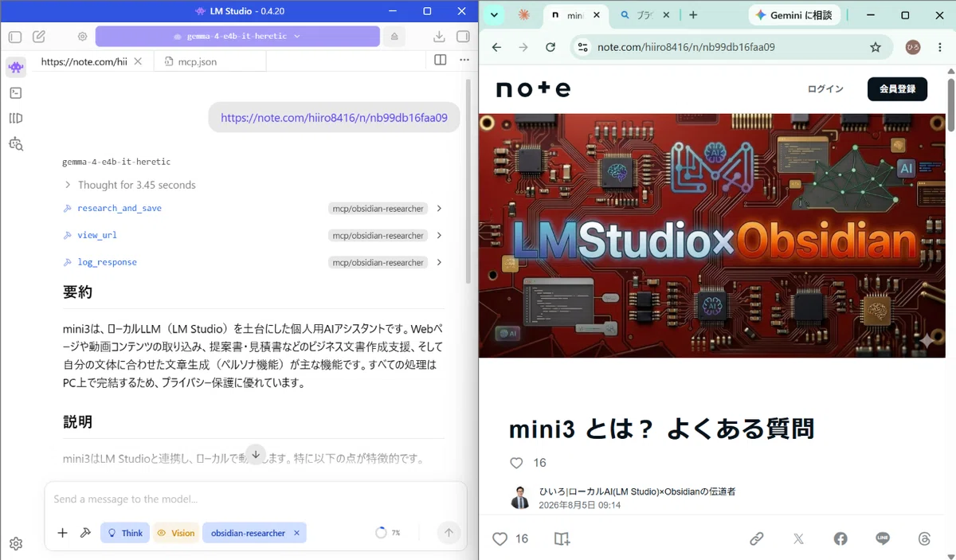
Task: Open the My Models library icon in the sidebar
Action: click(x=16, y=119)
